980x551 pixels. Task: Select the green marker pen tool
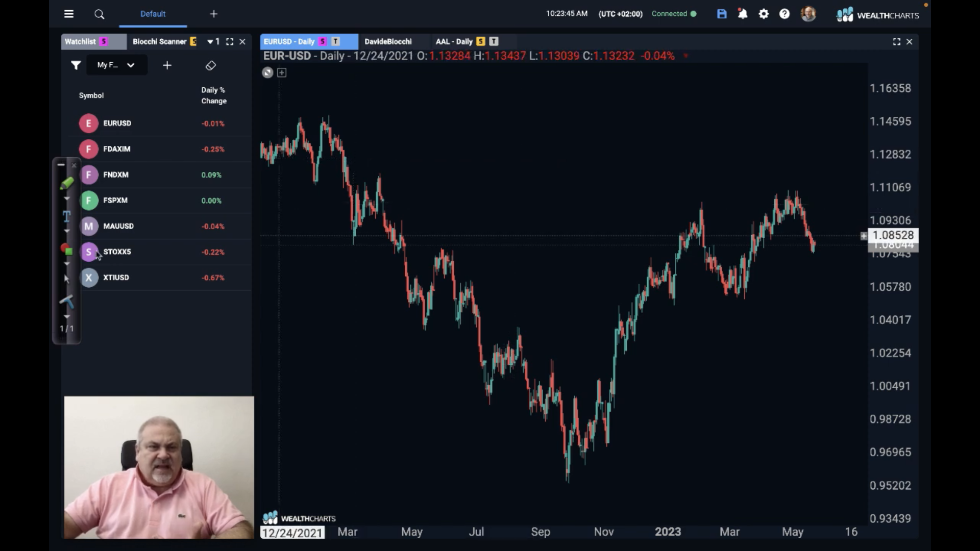[x=67, y=183]
